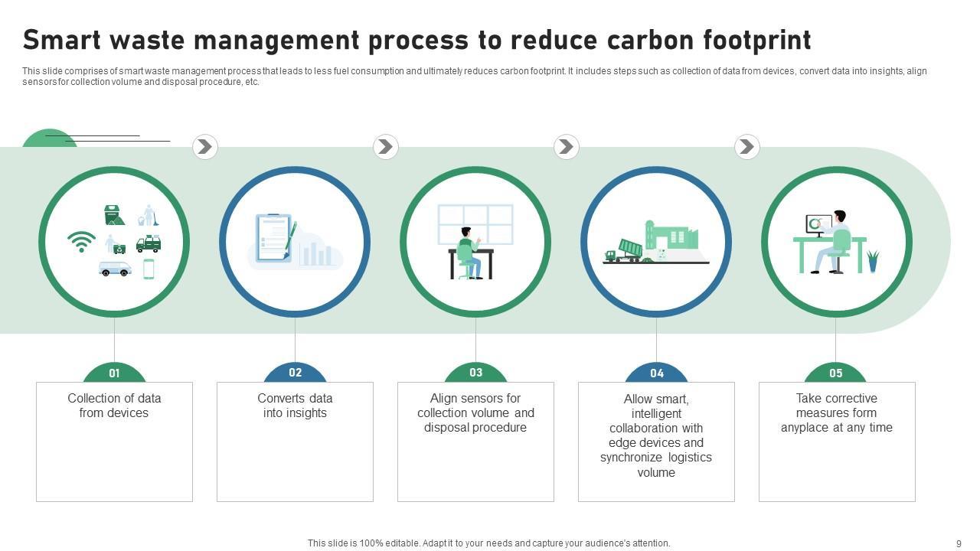
Task: Select the person at computer desk illustration
Action: (x=830, y=243)
